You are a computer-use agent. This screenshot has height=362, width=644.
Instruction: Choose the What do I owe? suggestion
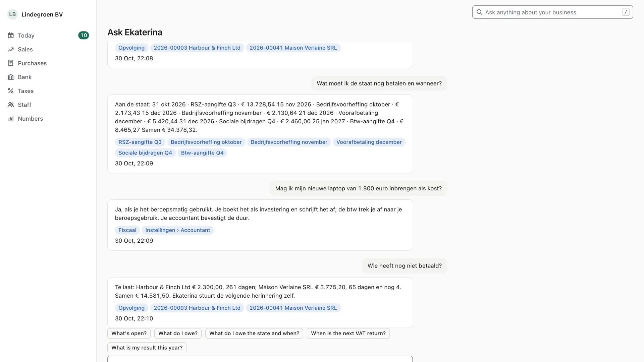tap(178, 334)
